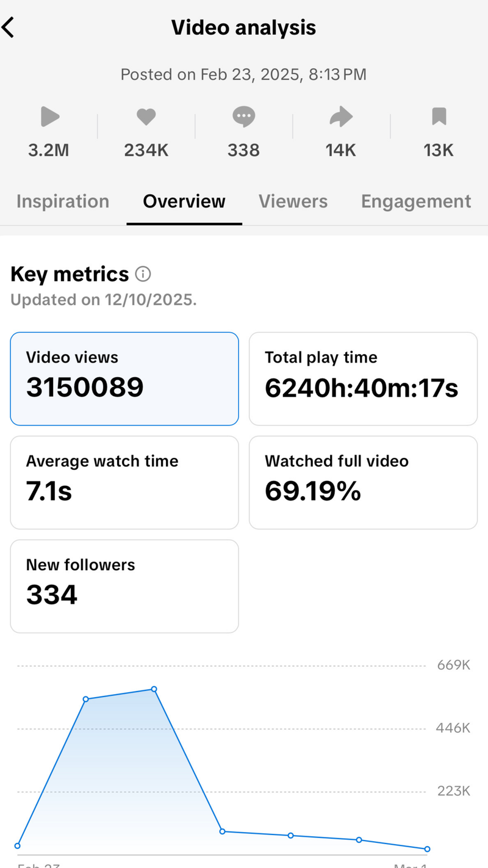Click the last chart data point

coord(427,849)
